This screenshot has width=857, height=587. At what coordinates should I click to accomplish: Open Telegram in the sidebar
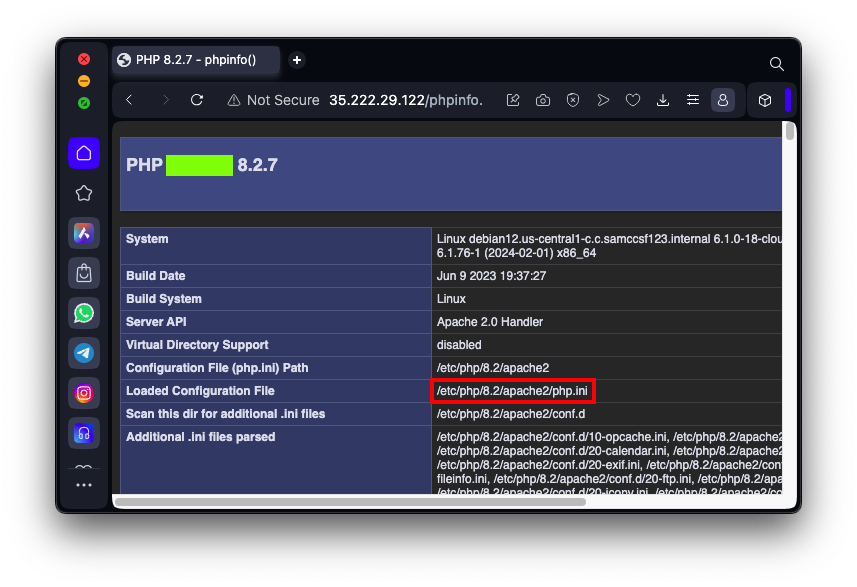pyautogui.click(x=84, y=353)
